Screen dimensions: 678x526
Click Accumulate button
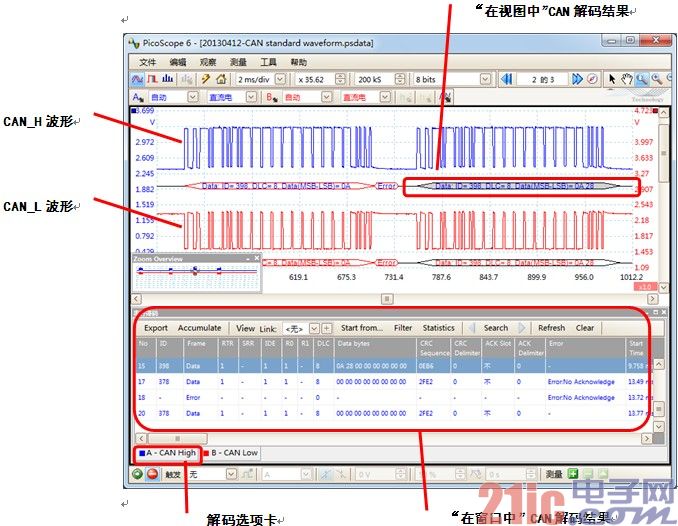[199, 328]
